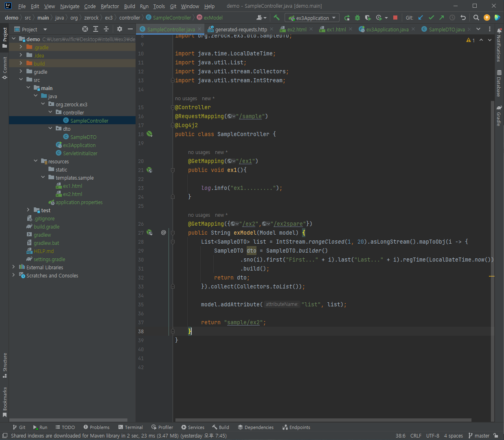Open the Tools menu
The image size is (504, 440).
159,6
